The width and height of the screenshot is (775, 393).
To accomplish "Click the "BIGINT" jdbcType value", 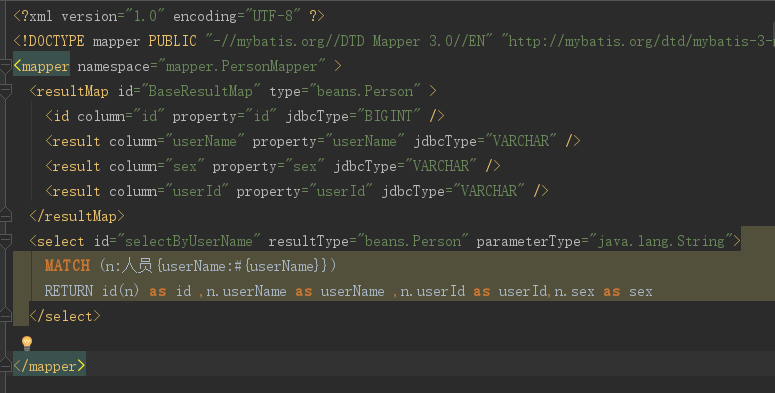I will point(388,116).
